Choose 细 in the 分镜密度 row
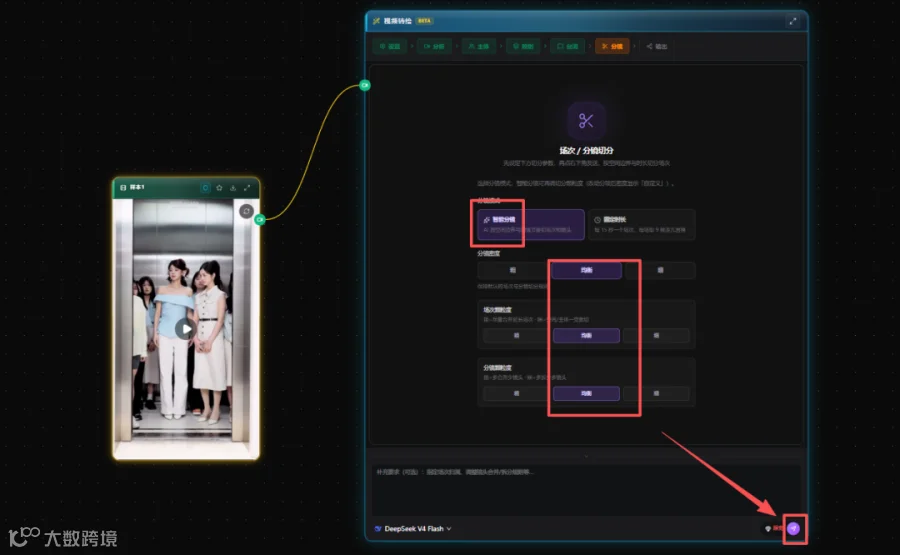 [660, 270]
